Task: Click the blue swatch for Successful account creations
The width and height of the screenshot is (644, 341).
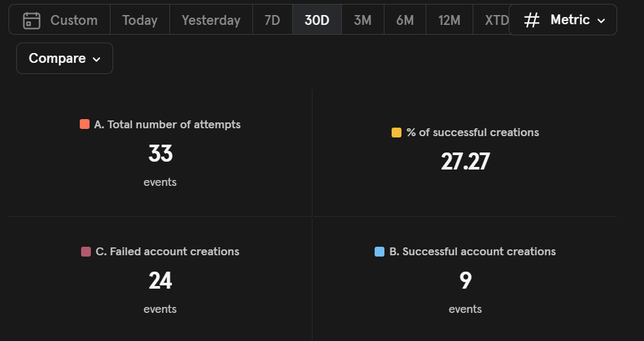Action: (x=379, y=252)
